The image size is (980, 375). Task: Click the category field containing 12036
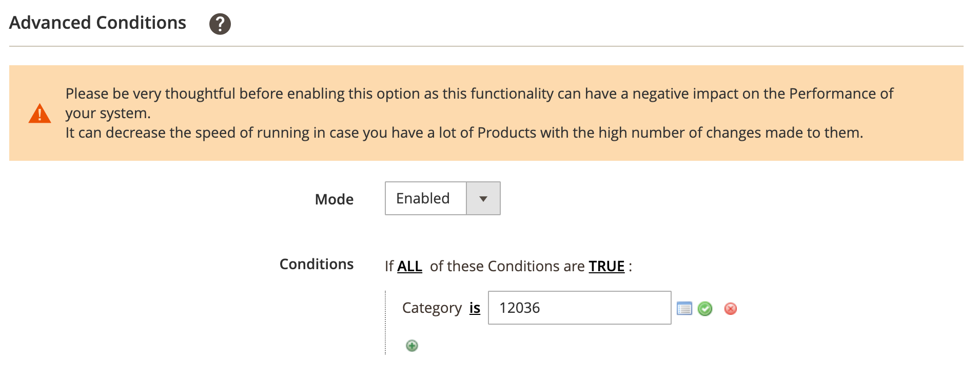coord(579,308)
